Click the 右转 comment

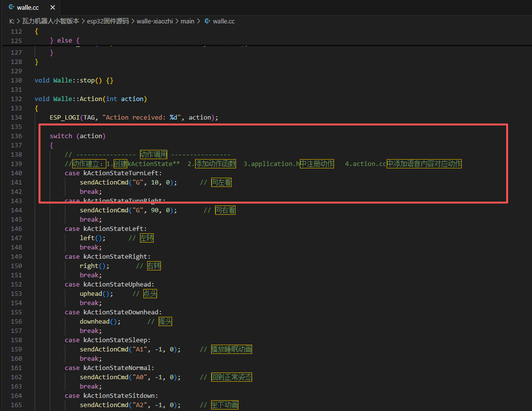click(x=154, y=266)
